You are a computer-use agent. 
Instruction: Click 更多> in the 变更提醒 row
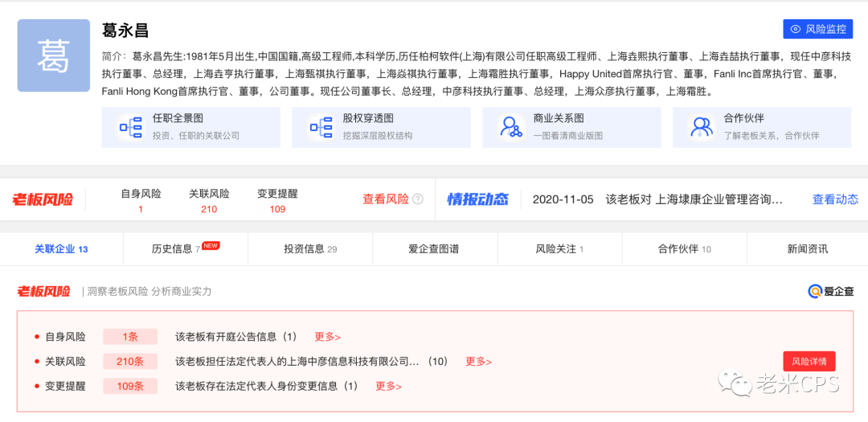389,387
